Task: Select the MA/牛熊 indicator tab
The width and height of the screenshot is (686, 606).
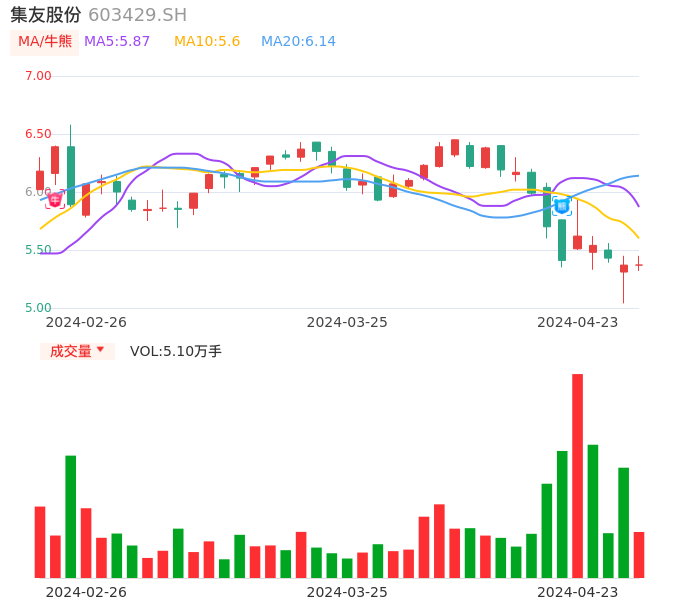Action: (45, 41)
